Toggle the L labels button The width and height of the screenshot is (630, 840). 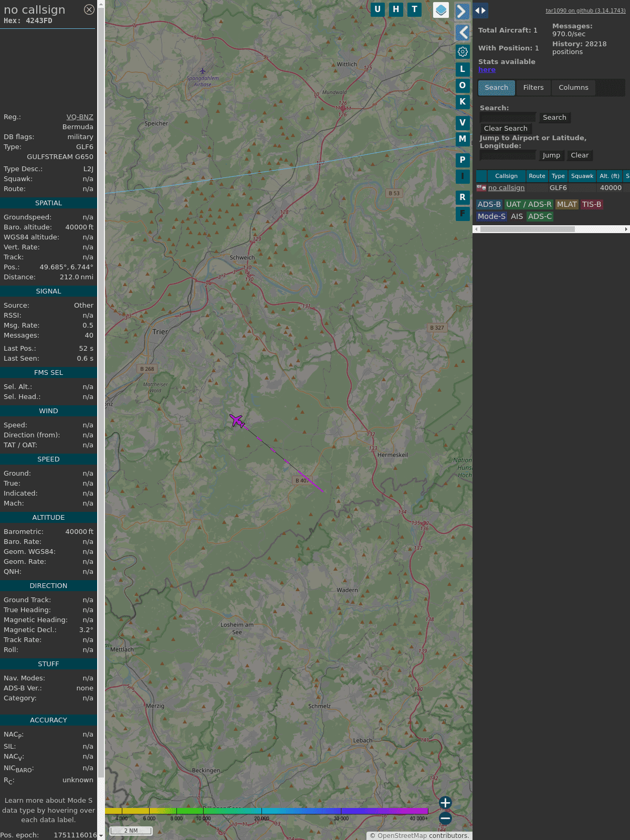463,69
